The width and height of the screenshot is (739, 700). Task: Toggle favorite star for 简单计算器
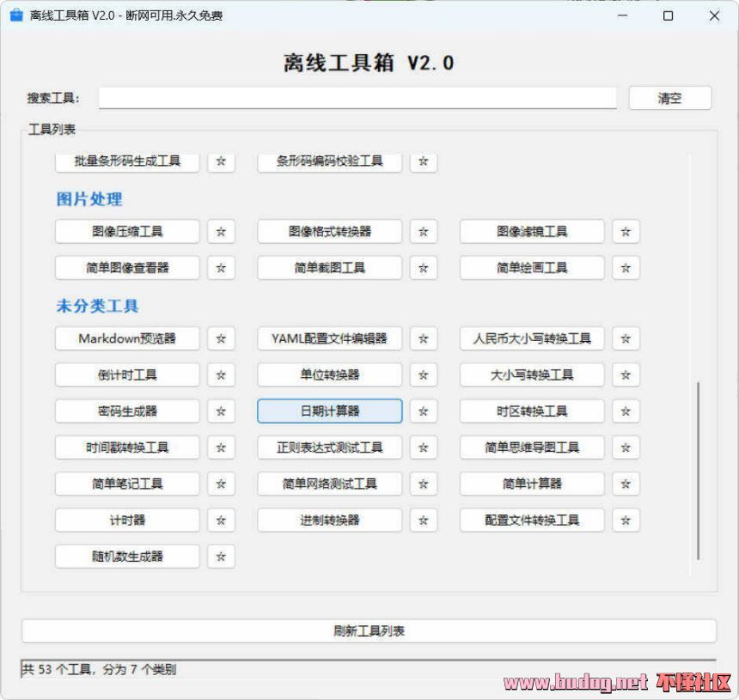point(626,484)
